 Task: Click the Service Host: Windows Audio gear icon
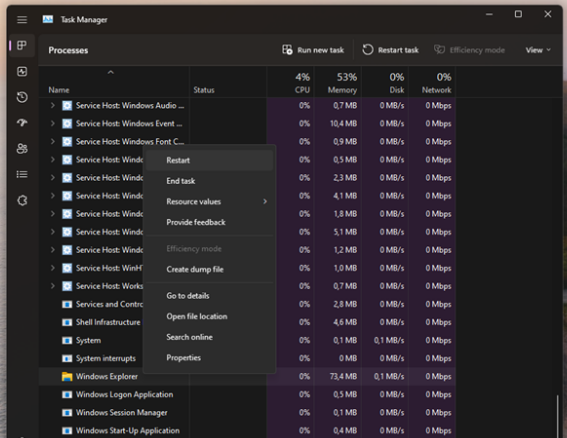tap(67, 106)
